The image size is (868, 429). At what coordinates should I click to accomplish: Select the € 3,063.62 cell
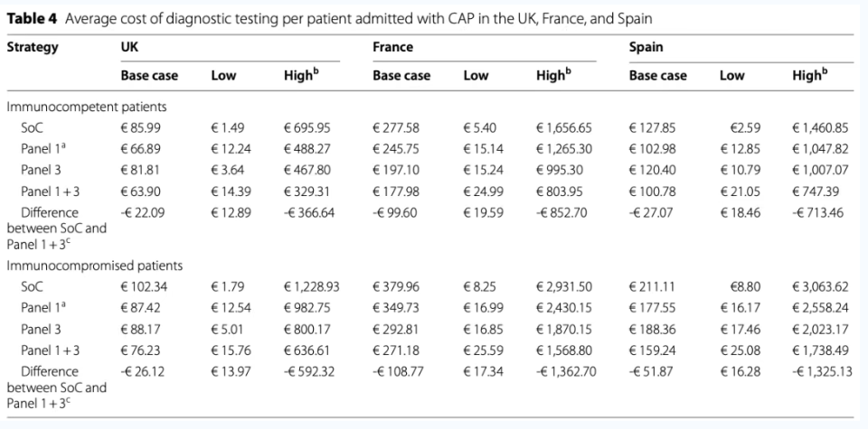tap(822, 287)
